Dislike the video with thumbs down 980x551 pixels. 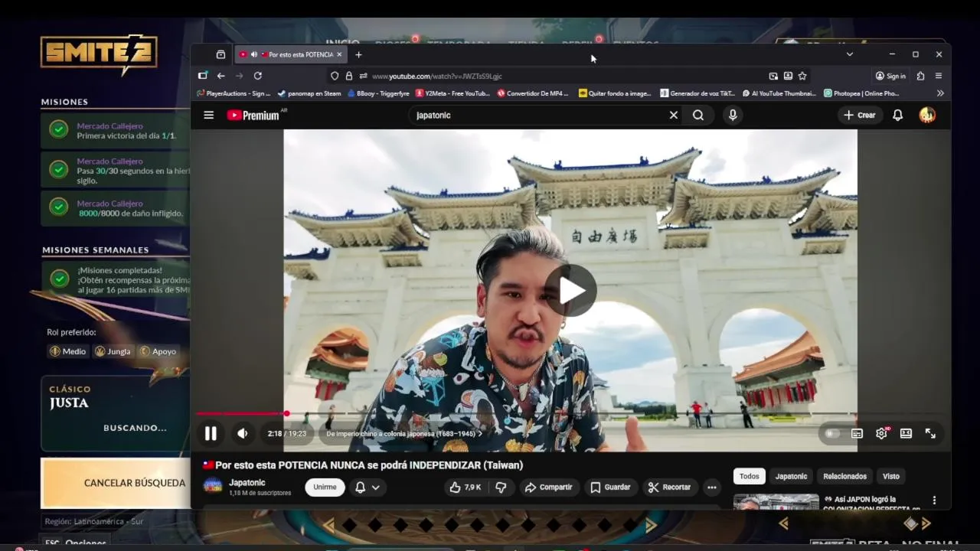501,487
